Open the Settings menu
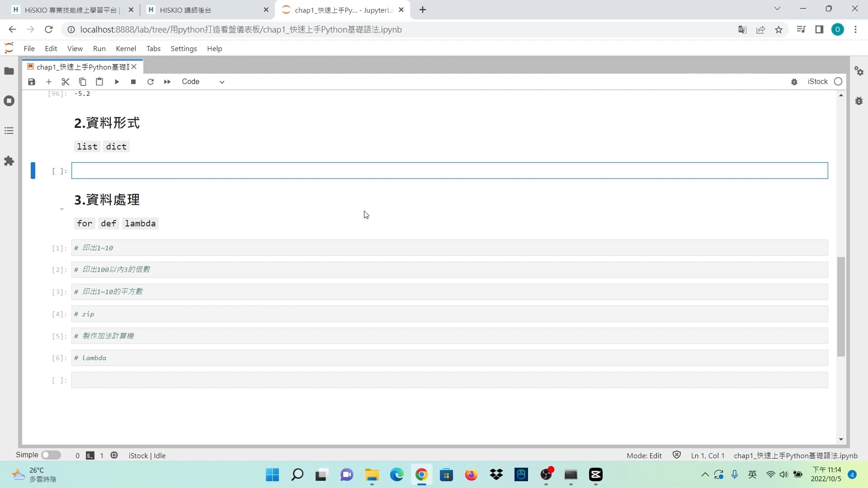Image resolution: width=868 pixels, height=488 pixels. point(184,49)
